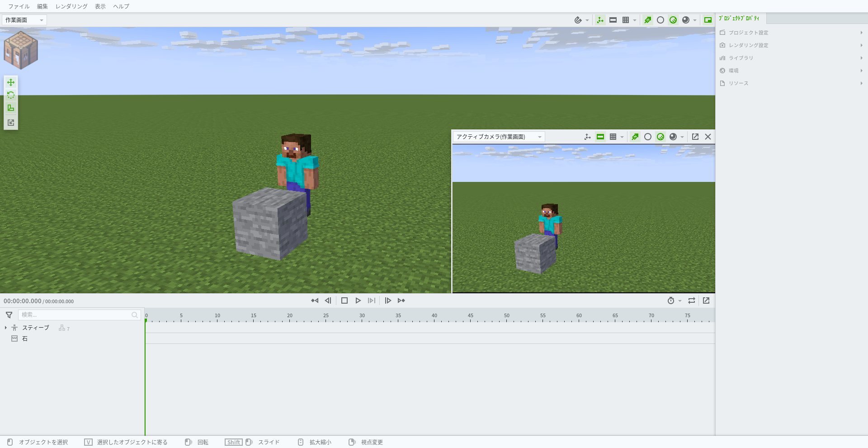Expand the プロジェクト設定 section in the right panel
Viewport: 868px width, 448px height.
pos(748,33)
